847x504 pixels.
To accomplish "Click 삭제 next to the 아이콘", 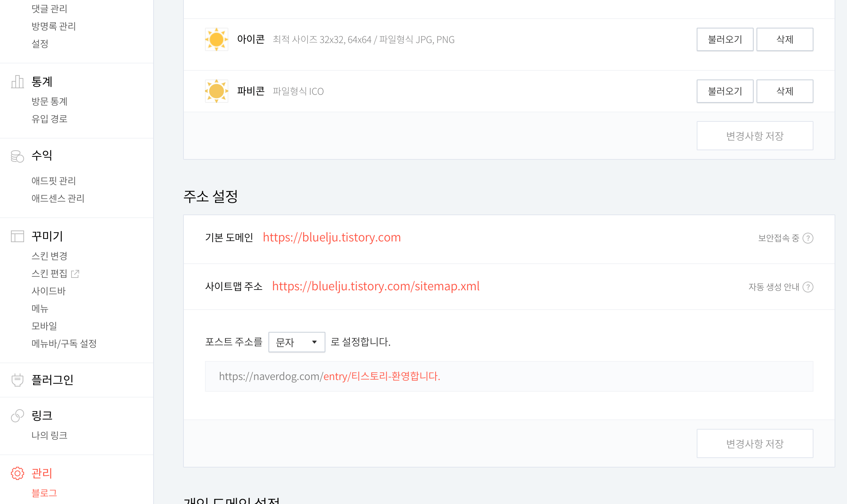I will pyautogui.click(x=785, y=39).
